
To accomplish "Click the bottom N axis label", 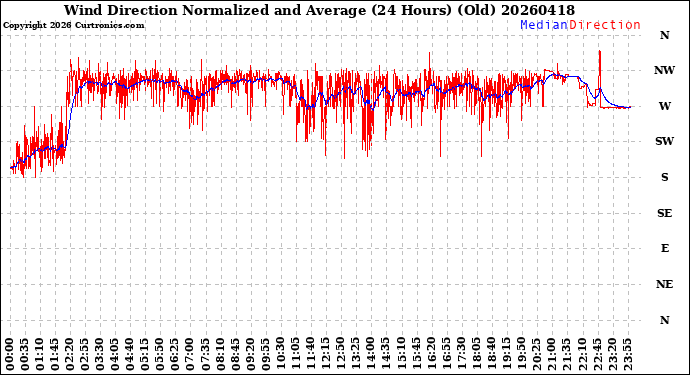I will (x=664, y=320).
